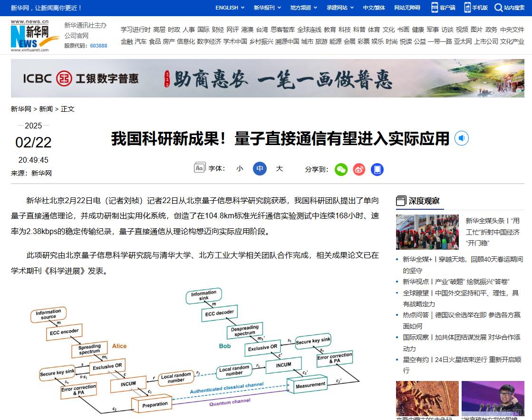Open the ICBC 工银数字普惠 banner ad
532x420 pixels.
point(268,78)
